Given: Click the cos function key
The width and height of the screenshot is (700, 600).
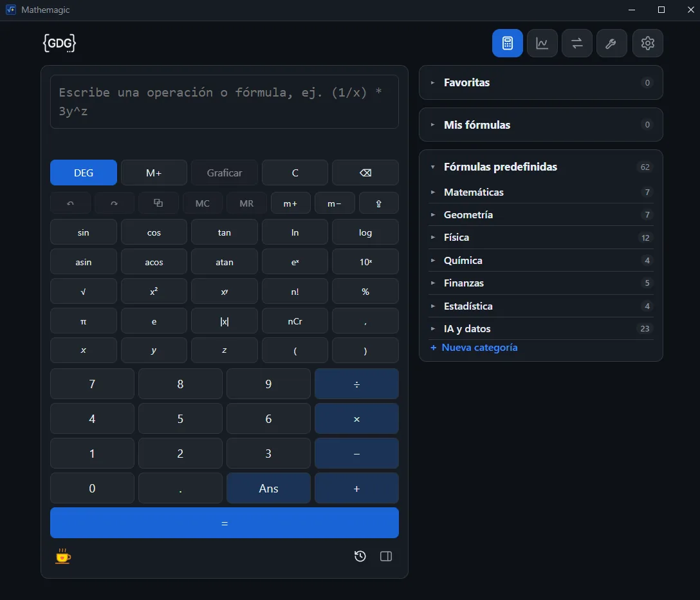Looking at the screenshot, I should tap(154, 232).
